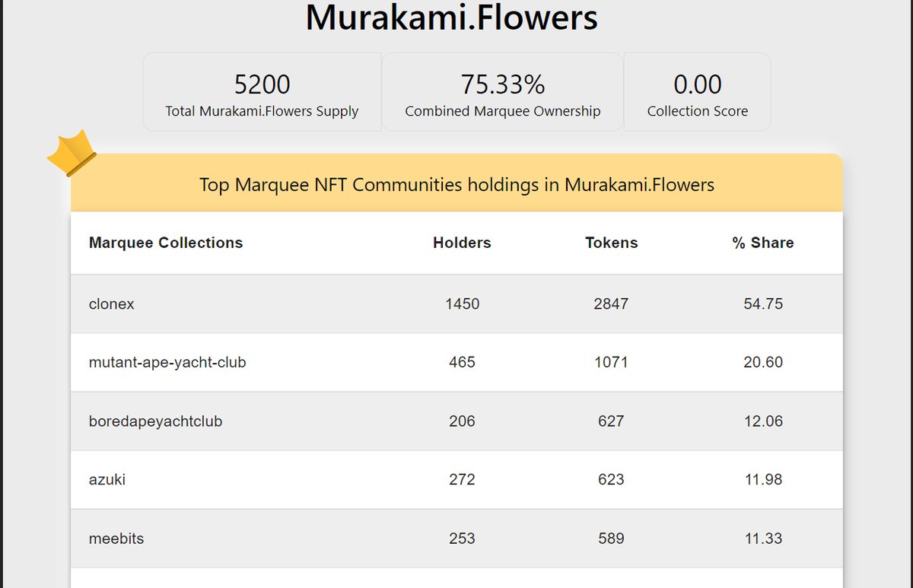Click the yellow crown icon

[x=72, y=153]
